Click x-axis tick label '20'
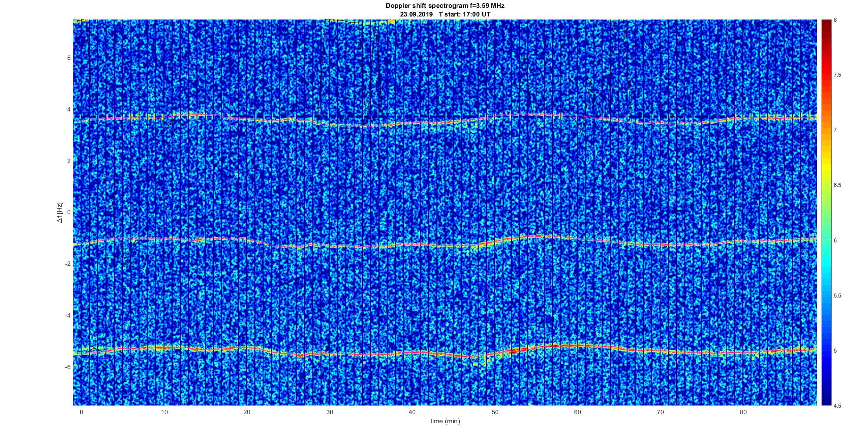The image size is (868, 435). click(247, 412)
